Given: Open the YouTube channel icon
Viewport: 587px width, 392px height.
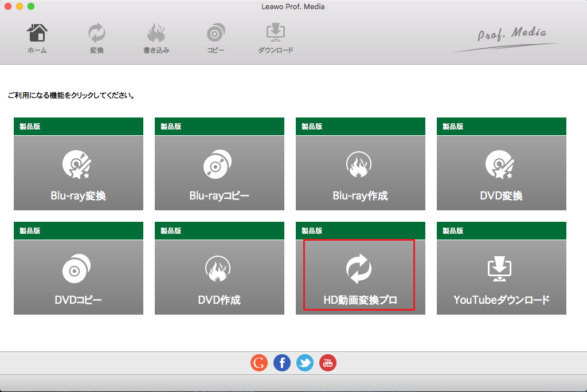Looking at the screenshot, I should pos(328,363).
